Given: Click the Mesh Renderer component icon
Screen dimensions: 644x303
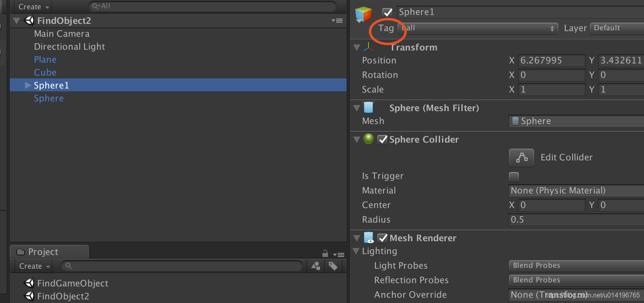Looking at the screenshot, I should [x=368, y=238].
